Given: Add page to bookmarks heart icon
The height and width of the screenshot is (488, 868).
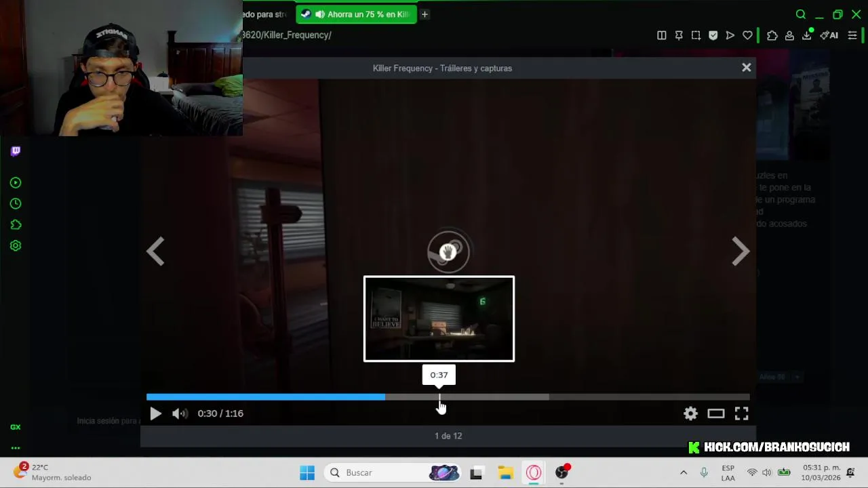Looking at the screenshot, I should pos(747,35).
